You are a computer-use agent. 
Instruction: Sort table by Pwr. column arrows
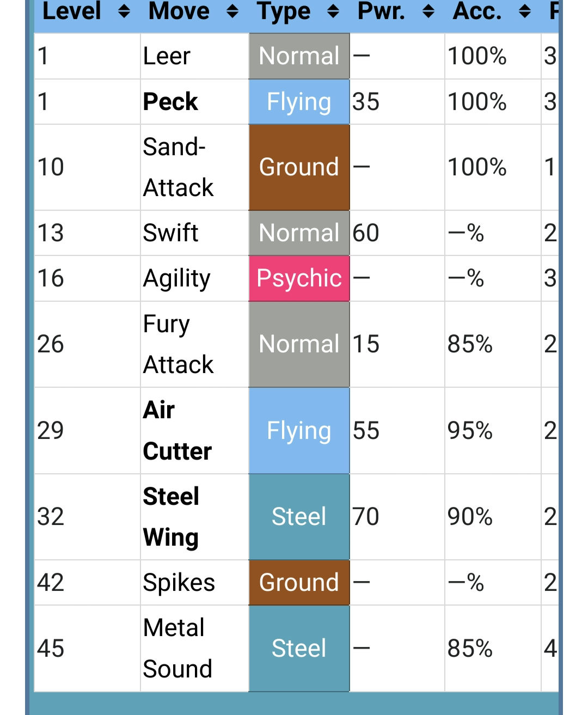[x=428, y=11]
